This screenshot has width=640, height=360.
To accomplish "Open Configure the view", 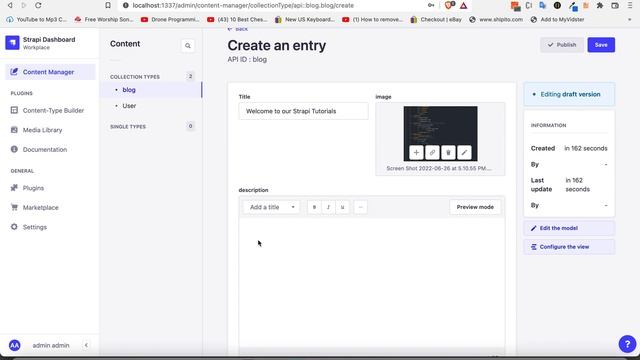I will [x=569, y=247].
